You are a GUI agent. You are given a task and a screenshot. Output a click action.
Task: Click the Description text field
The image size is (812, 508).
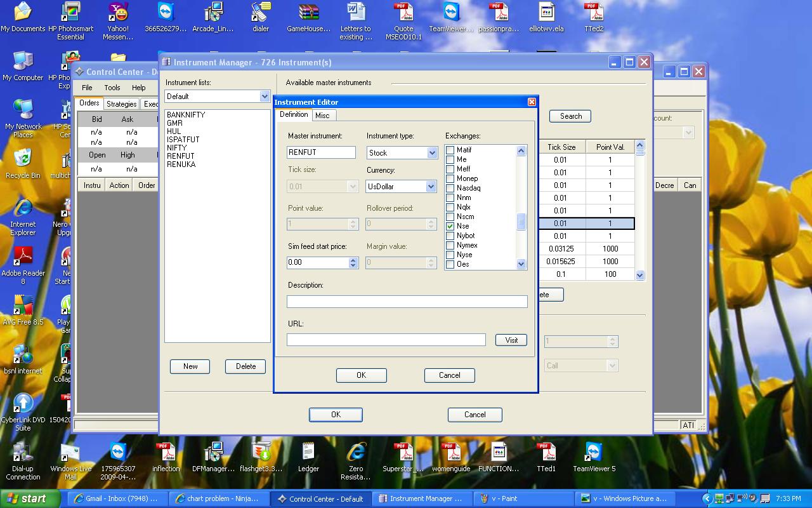coord(407,302)
